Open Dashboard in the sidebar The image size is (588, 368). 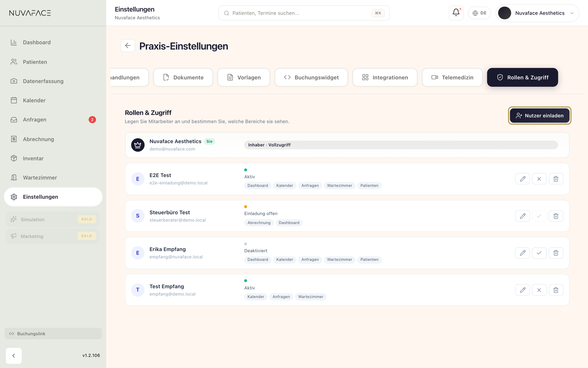(x=53, y=42)
